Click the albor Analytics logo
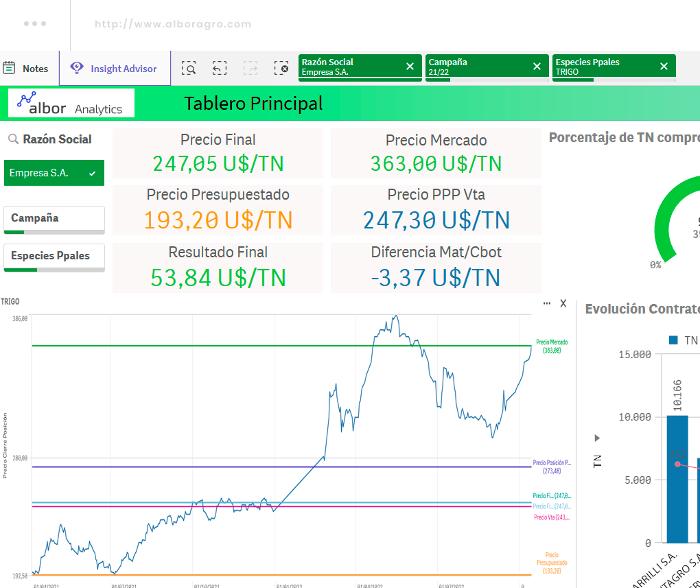This screenshot has height=588, width=700. tap(71, 103)
